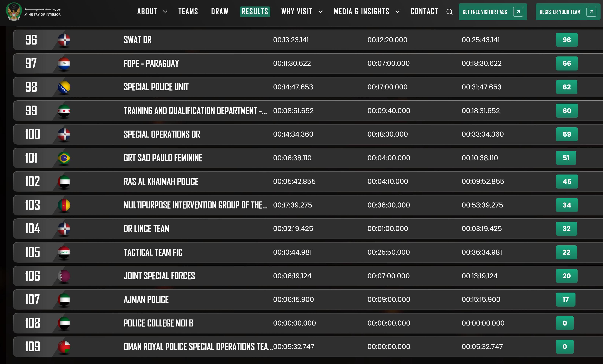Open the search magnifier icon
Viewport: 603px width, 364px height.
(449, 12)
